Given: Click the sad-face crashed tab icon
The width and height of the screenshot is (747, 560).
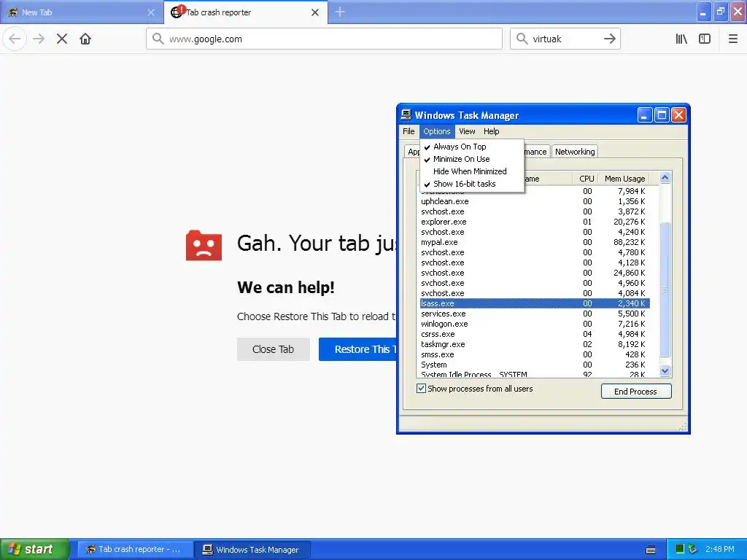Looking at the screenshot, I should coord(204,245).
